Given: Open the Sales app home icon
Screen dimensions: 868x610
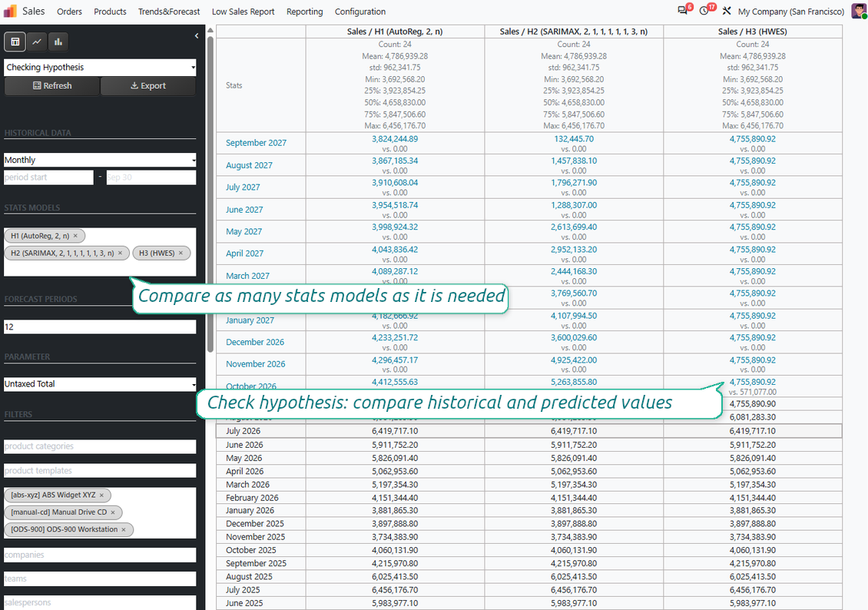Looking at the screenshot, I should (10, 11).
